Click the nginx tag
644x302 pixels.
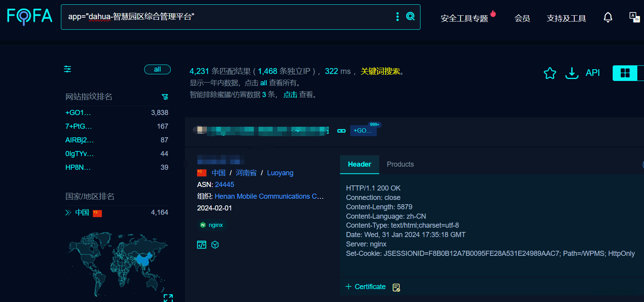point(212,225)
